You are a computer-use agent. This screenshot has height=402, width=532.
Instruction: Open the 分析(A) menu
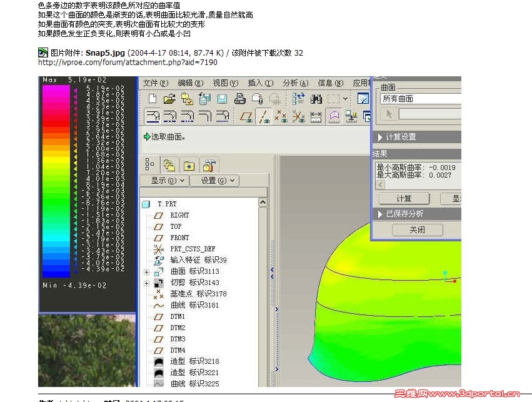tap(295, 83)
